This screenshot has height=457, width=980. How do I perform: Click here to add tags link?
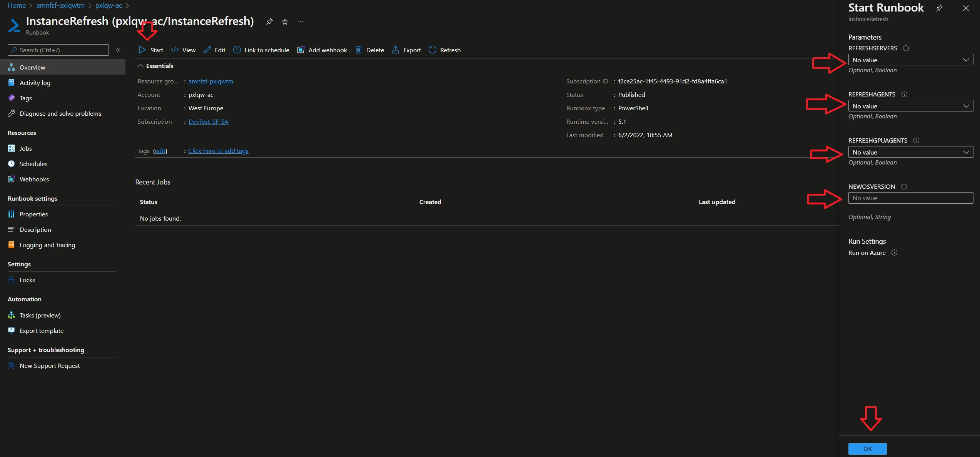218,151
